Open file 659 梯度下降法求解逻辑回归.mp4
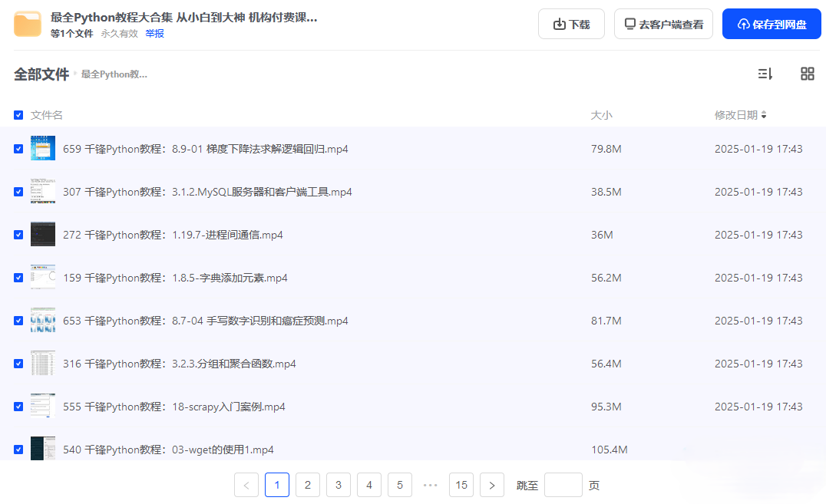The width and height of the screenshot is (826, 504). click(206, 149)
